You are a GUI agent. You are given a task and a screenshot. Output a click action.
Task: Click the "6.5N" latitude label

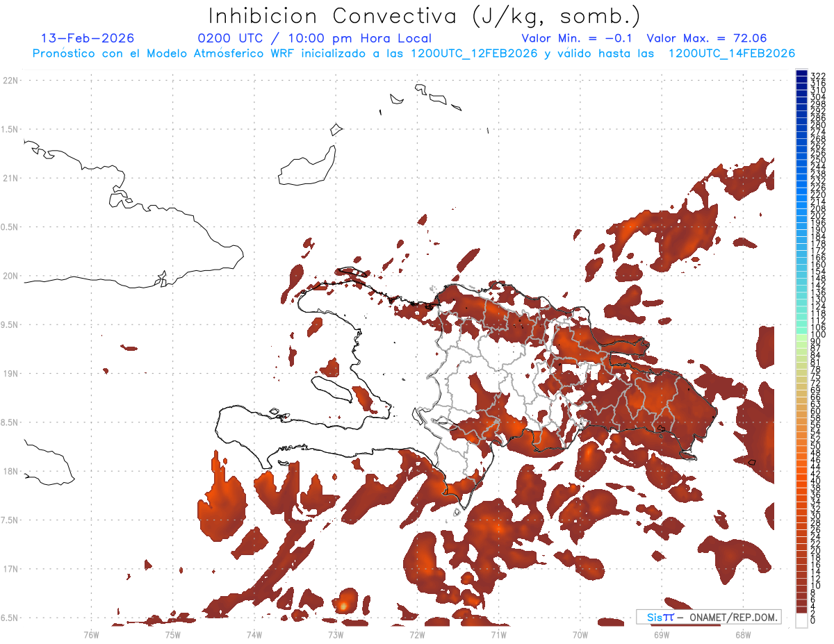pyautogui.click(x=10, y=618)
